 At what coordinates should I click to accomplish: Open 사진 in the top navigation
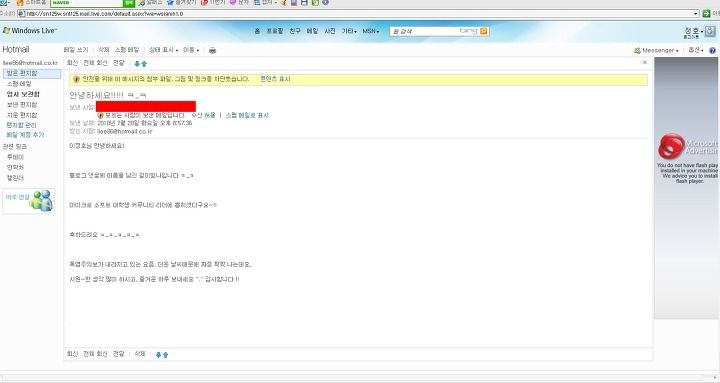pyautogui.click(x=330, y=31)
